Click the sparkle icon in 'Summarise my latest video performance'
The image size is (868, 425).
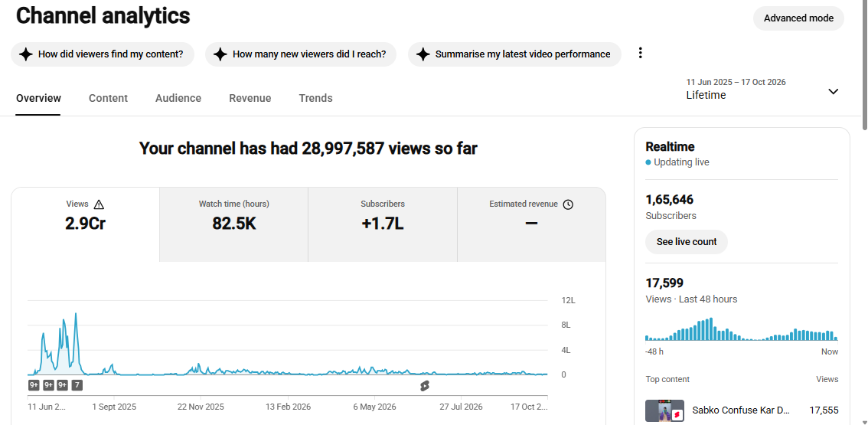pyautogui.click(x=423, y=54)
